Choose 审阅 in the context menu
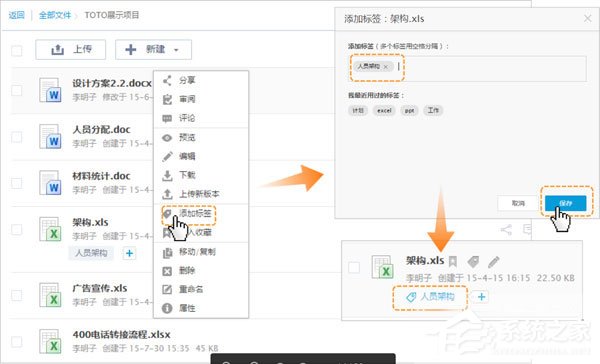 click(x=201, y=99)
